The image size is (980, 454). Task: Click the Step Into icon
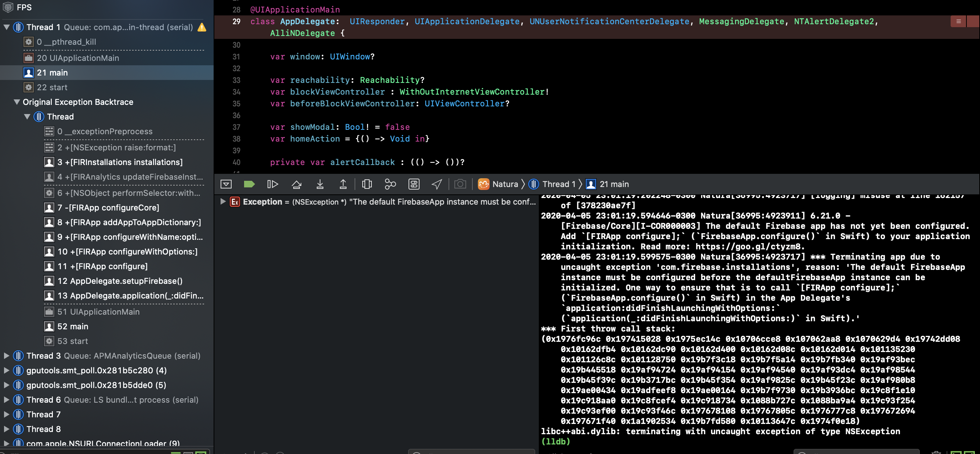point(320,184)
